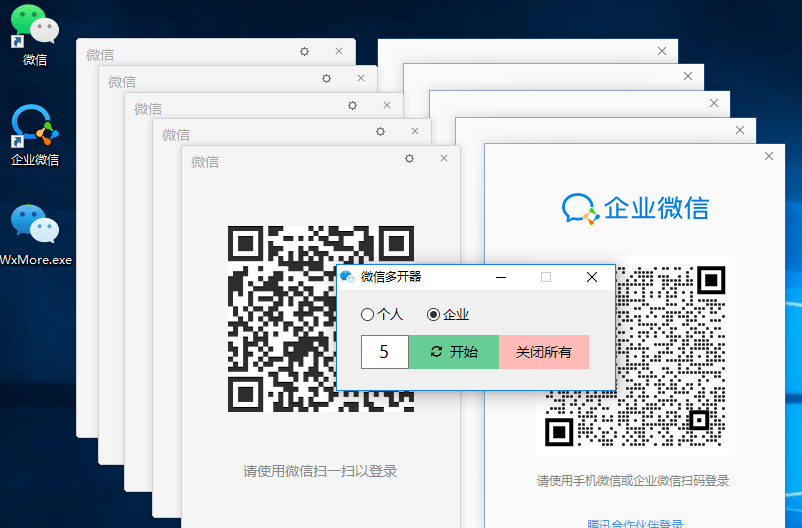Open the 微信 desktop shortcut
The image size is (802, 528).
pos(35,35)
